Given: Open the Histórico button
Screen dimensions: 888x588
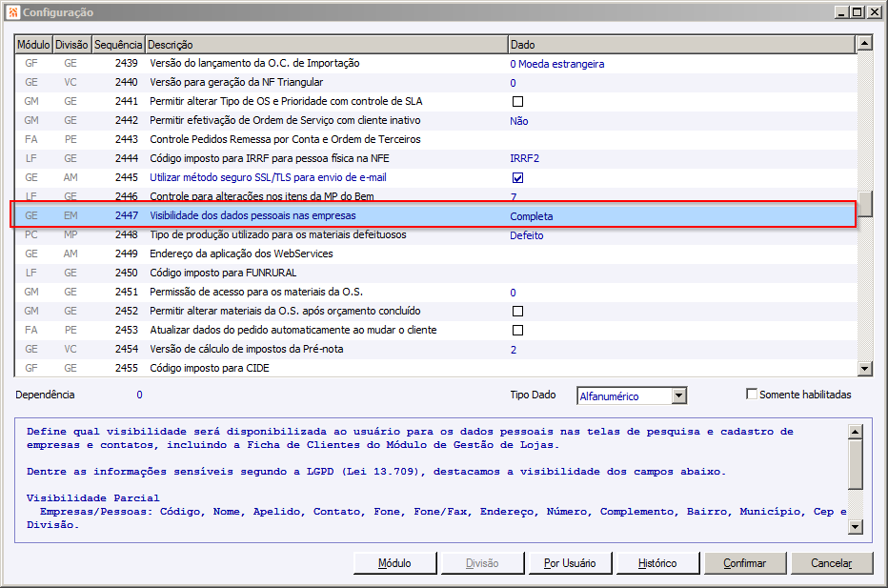Looking at the screenshot, I should tap(657, 563).
